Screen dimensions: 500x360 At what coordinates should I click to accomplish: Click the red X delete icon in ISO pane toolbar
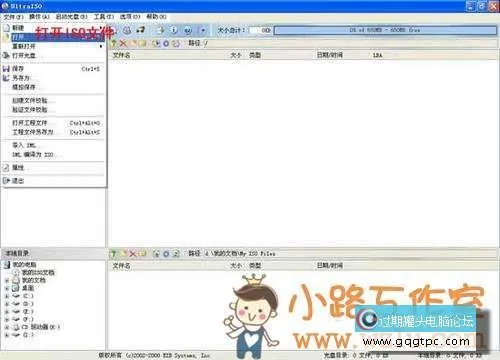point(123,43)
